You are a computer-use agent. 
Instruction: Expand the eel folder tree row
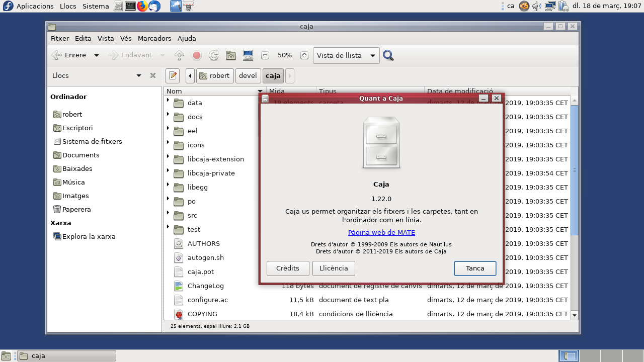(x=168, y=128)
